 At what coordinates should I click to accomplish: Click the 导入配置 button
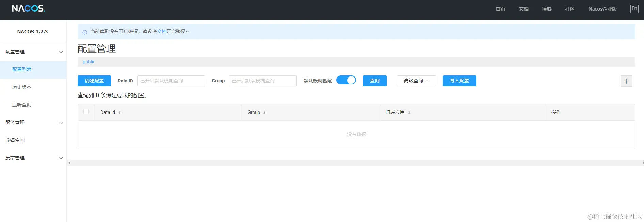point(460,81)
